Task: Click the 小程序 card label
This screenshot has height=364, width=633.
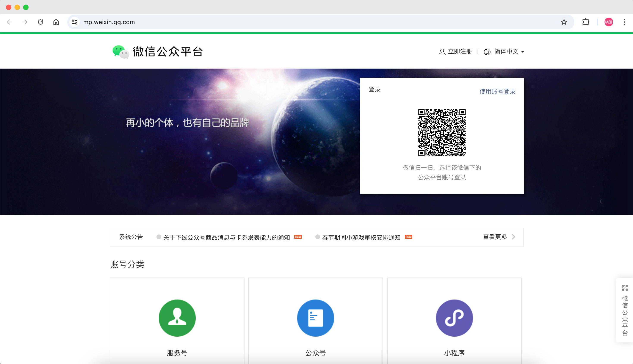Action: tap(454, 353)
